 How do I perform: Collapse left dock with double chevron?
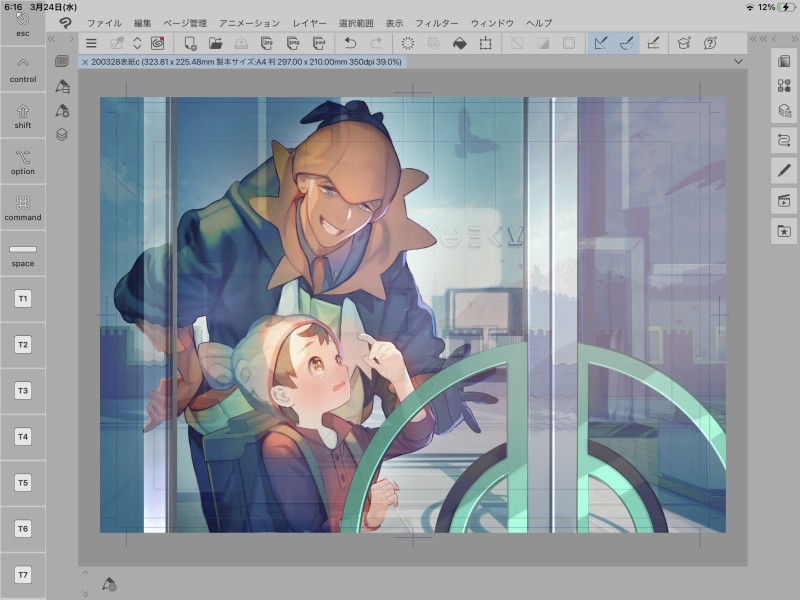point(51,39)
